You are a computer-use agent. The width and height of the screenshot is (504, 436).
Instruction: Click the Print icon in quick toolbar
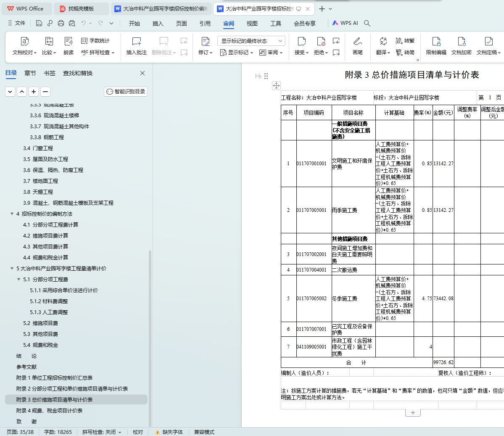pyautogui.click(x=61, y=23)
